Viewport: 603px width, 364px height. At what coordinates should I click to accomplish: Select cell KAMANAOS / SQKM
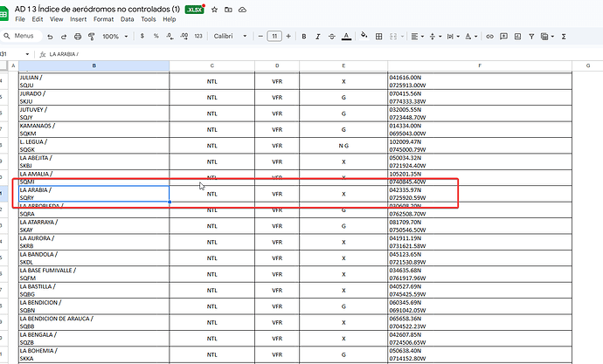point(94,129)
